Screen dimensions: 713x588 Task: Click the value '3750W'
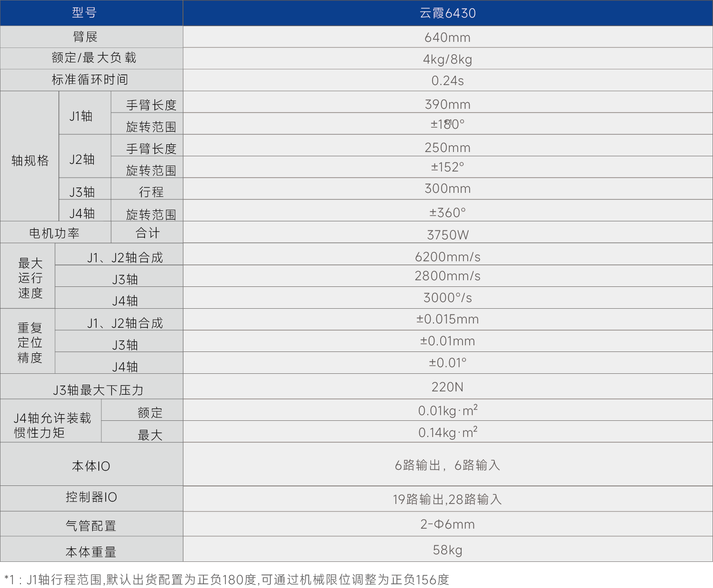click(x=447, y=235)
